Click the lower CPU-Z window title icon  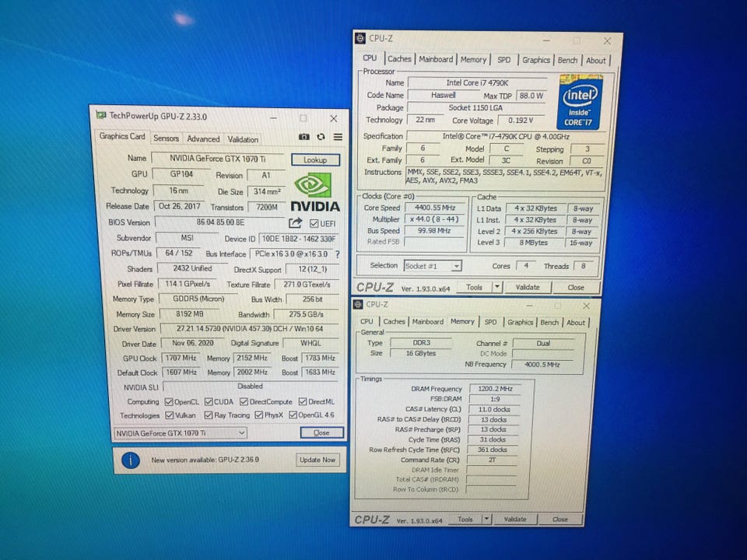(x=358, y=304)
